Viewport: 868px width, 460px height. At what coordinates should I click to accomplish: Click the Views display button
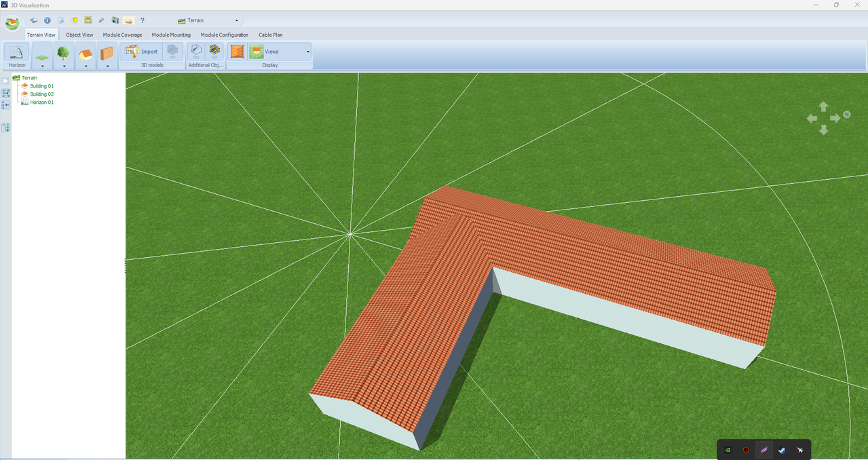[276, 52]
